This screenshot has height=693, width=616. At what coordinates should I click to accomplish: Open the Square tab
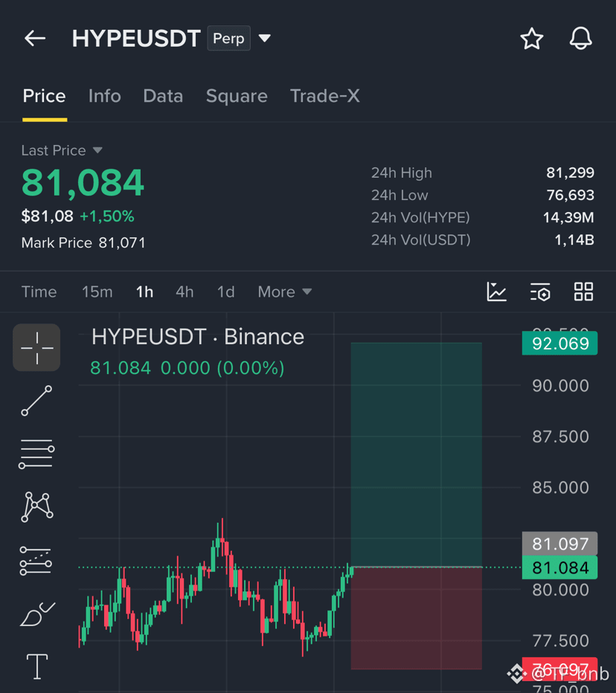[237, 97]
